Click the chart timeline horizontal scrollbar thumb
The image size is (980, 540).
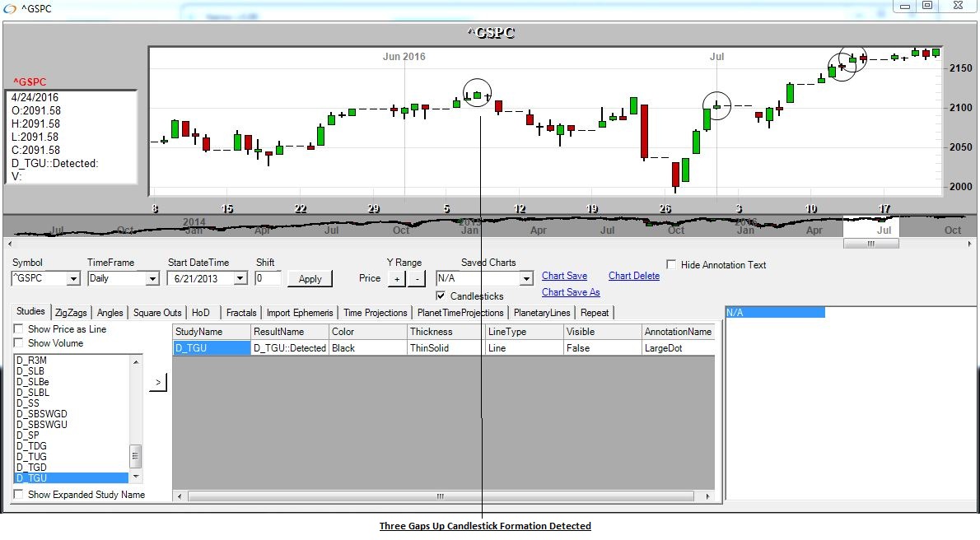click(870, 244)
